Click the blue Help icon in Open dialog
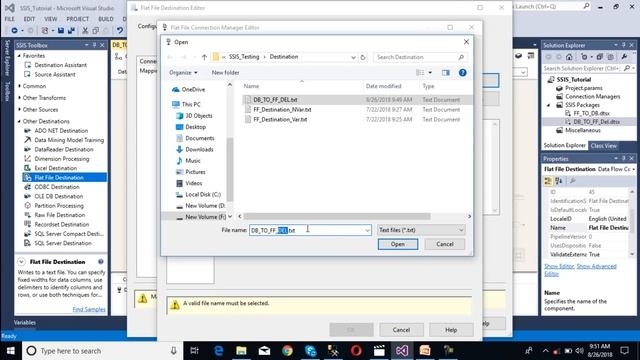 [462, 73]
